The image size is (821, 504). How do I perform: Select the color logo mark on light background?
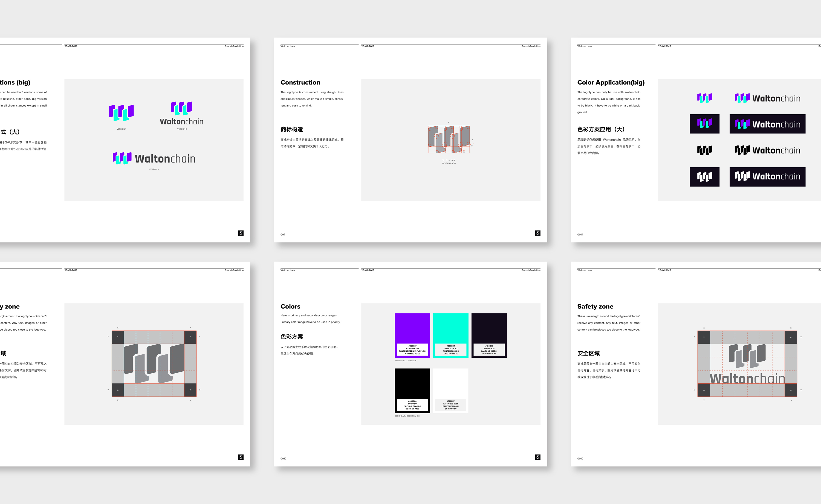[705, 98]
